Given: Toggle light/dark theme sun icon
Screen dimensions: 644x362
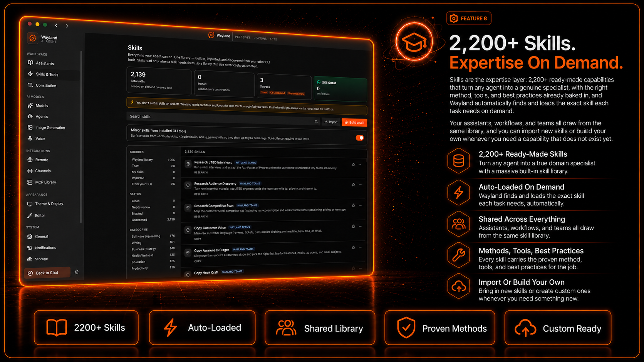Looking at the screenshot, I should 77,272.
